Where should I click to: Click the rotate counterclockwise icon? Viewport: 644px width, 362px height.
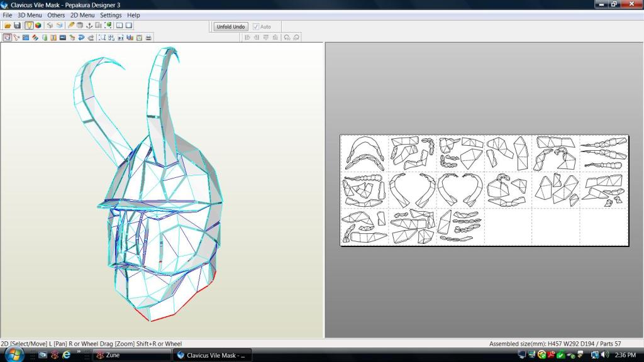click(x=287, y=37)
